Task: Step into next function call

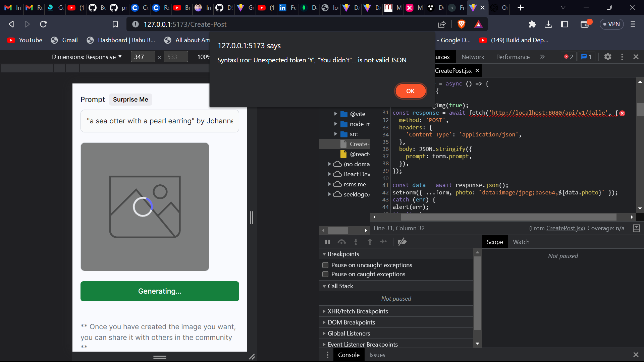Action: pyautogui.click(x=356, y=242)
